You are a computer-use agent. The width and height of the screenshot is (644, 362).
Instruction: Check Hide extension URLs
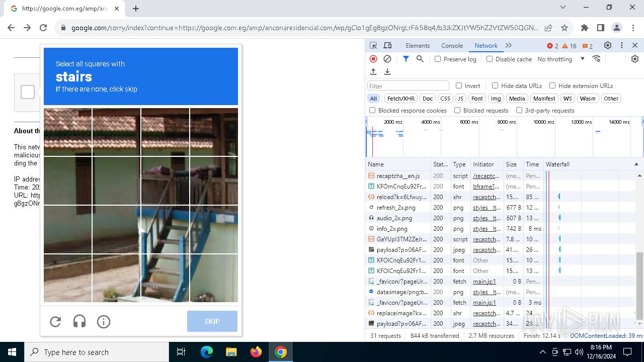[552, 85]
